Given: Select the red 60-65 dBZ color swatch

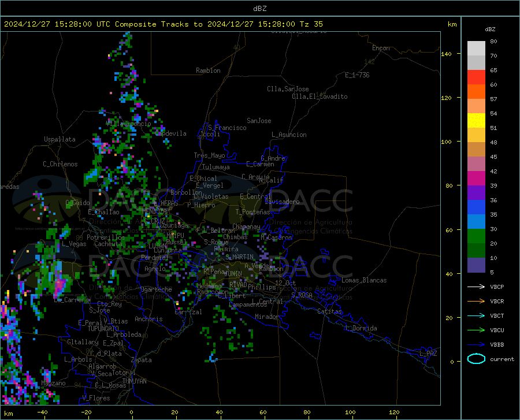Looking at the screenshot, I should (476, 77).
